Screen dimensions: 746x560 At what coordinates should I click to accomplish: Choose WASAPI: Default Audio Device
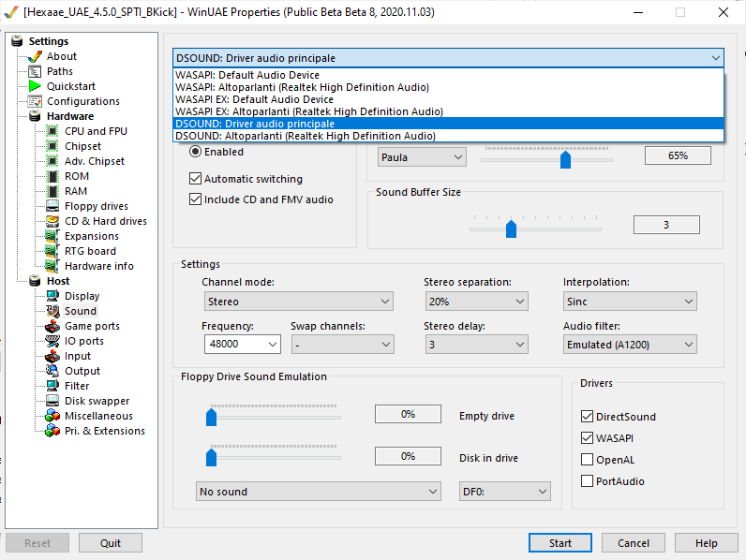point(448,75)
